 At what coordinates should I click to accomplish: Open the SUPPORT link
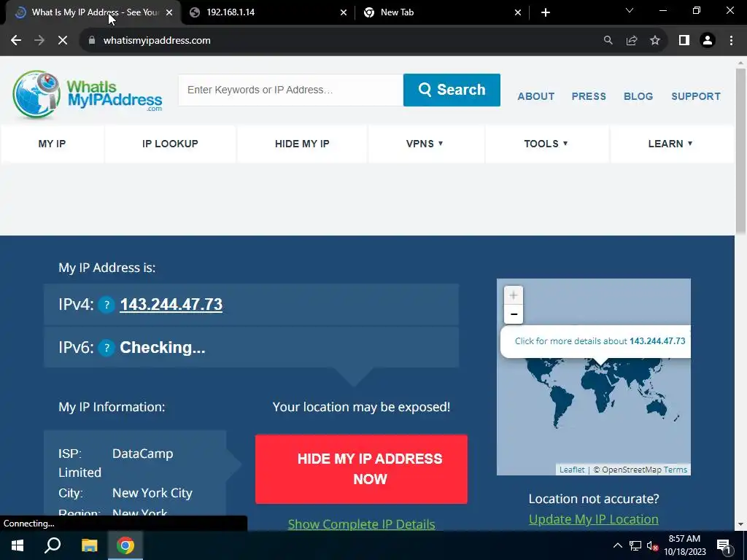click(696, 96)
